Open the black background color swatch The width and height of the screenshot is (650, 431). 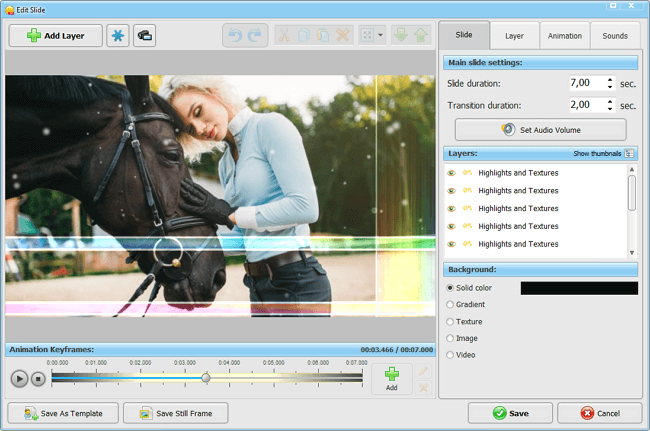579,288
